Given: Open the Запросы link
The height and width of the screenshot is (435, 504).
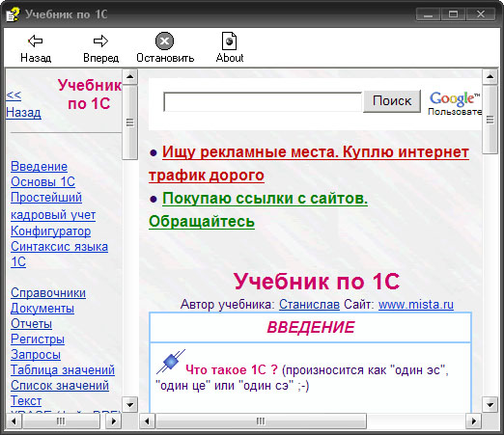Looking at the screenshot, I should tap(36, 355).
